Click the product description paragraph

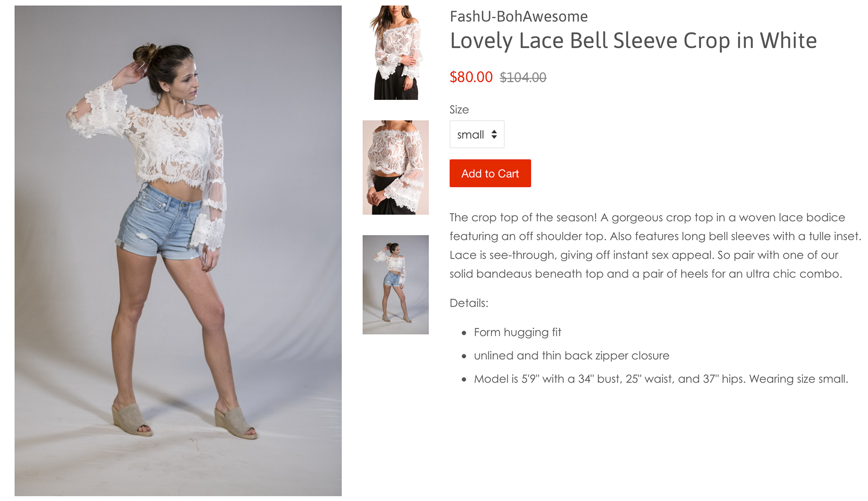(655, 246)
